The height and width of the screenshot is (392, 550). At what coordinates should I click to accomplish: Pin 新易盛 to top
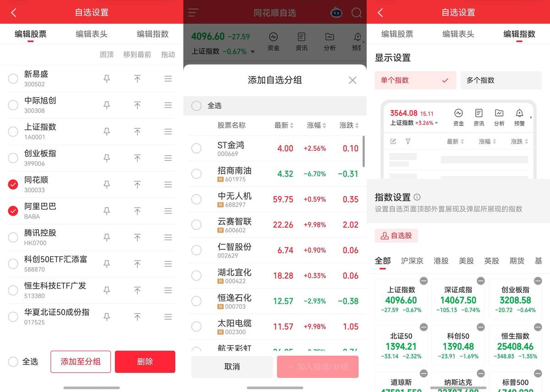(x=107, y=79)
